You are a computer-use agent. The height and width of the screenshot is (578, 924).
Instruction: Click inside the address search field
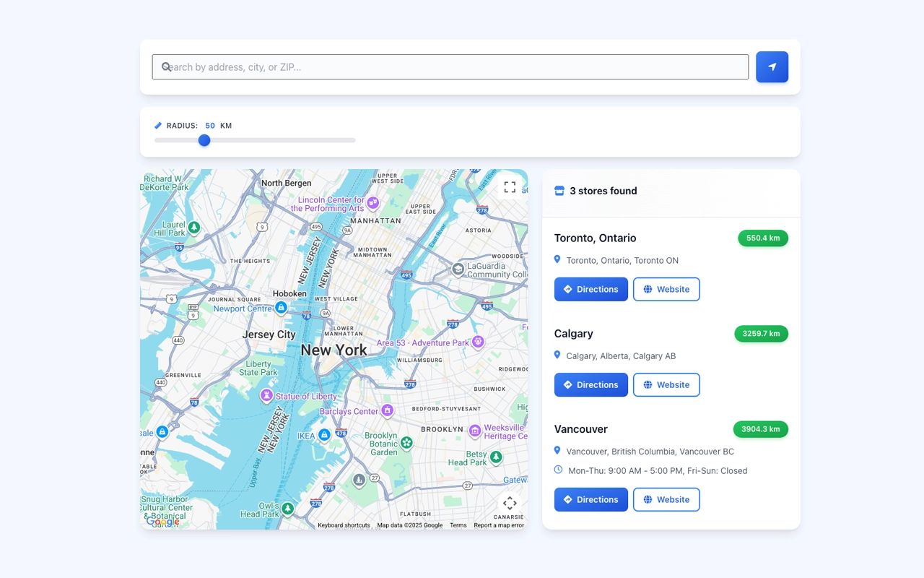pos(433,66)
